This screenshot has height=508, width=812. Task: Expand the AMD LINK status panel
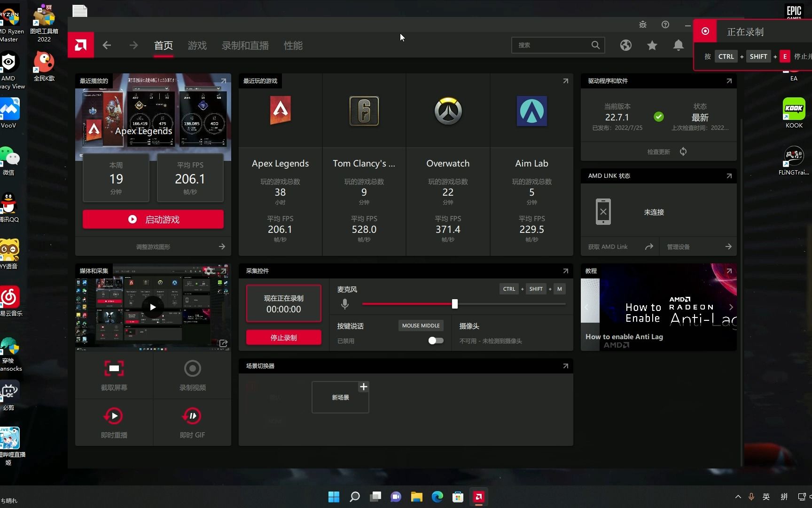click(729, 176)
